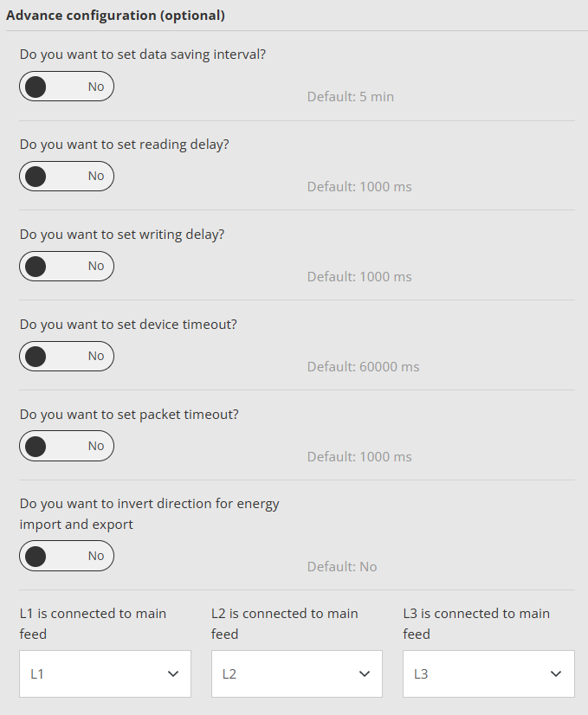The height and width of the screenshot is (715, 588).
Task: Toggle the data saving interval switch
Action: tap(67, 87)
